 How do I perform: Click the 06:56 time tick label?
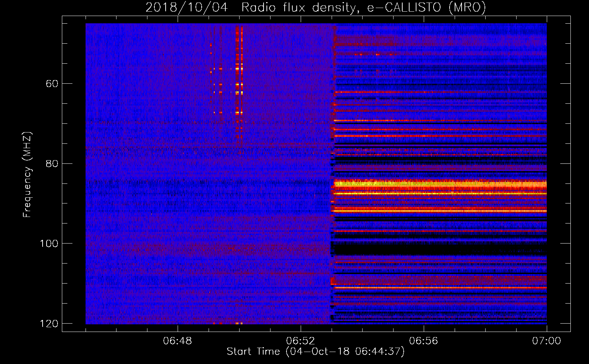coord(424,341)
